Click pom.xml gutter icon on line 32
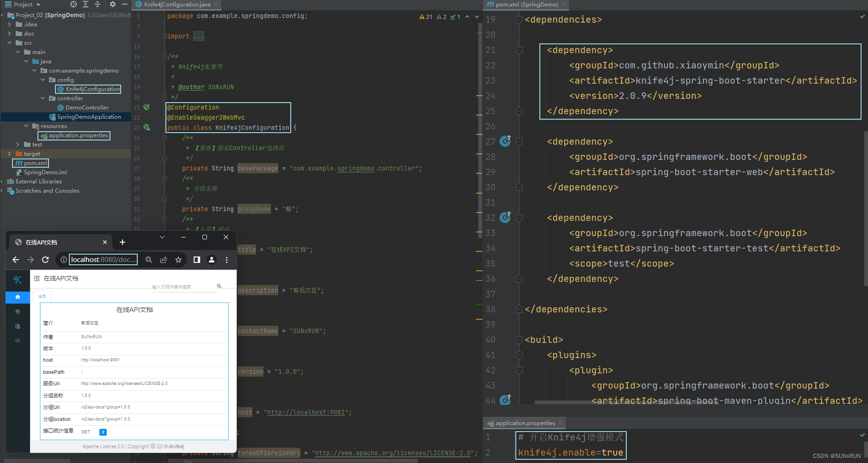The height and width of the screenshot is (463, 868). [x=505, y=217]
